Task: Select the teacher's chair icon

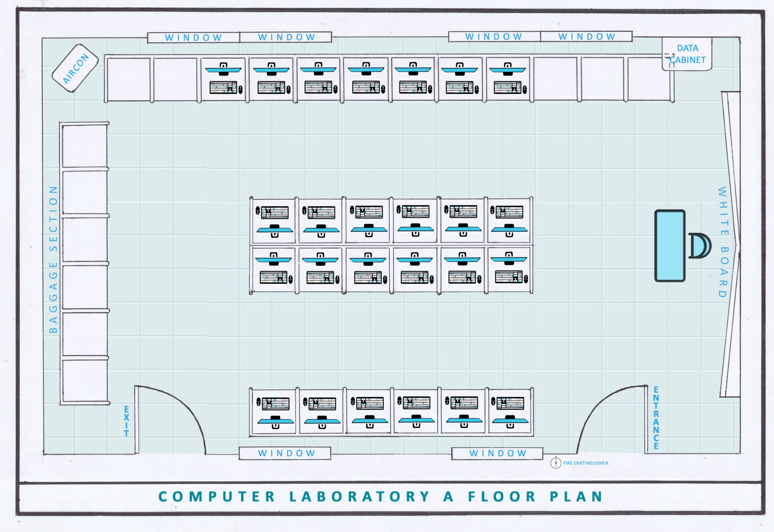Action: click(x=699, y=246)
